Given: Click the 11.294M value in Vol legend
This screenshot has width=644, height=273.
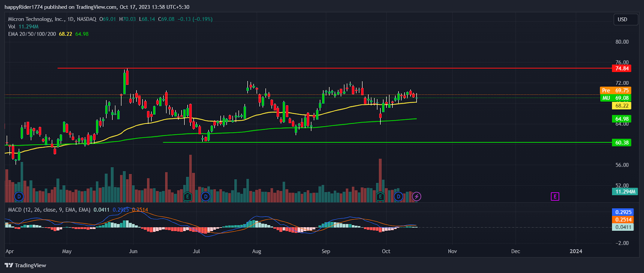Looking at the screenshot, I should coord(29,27).
